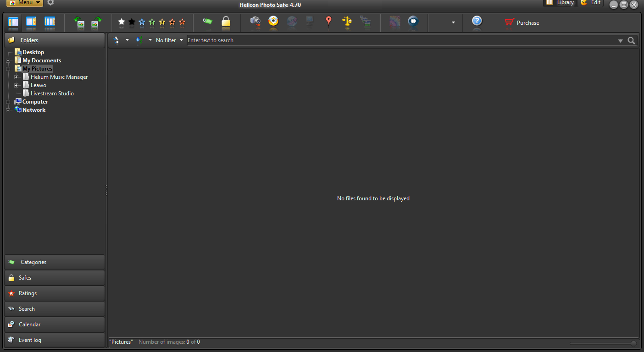This screenshot has height=352, width=644.
Task: Open the search history dropdown arrow
Action: point(620,41)
